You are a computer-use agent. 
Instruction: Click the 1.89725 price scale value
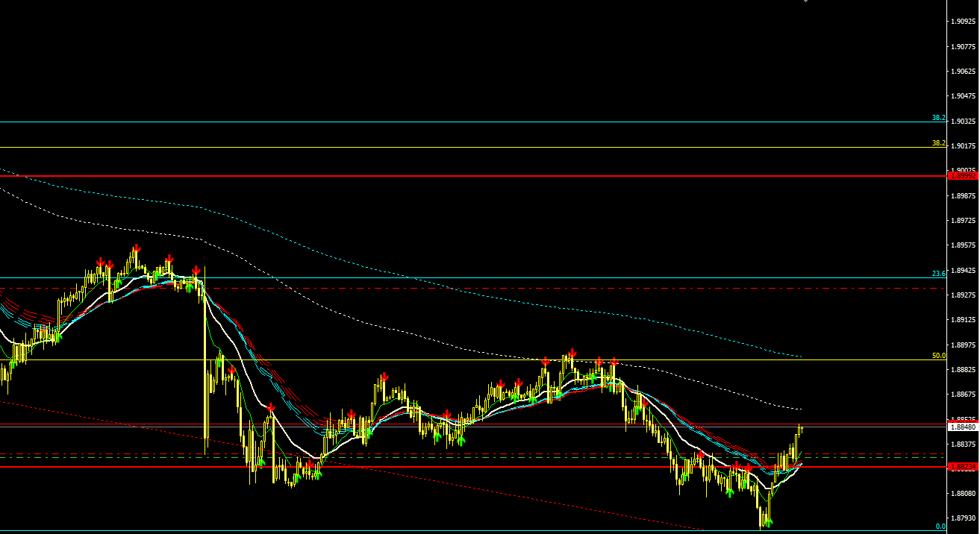tap(964, 221)
